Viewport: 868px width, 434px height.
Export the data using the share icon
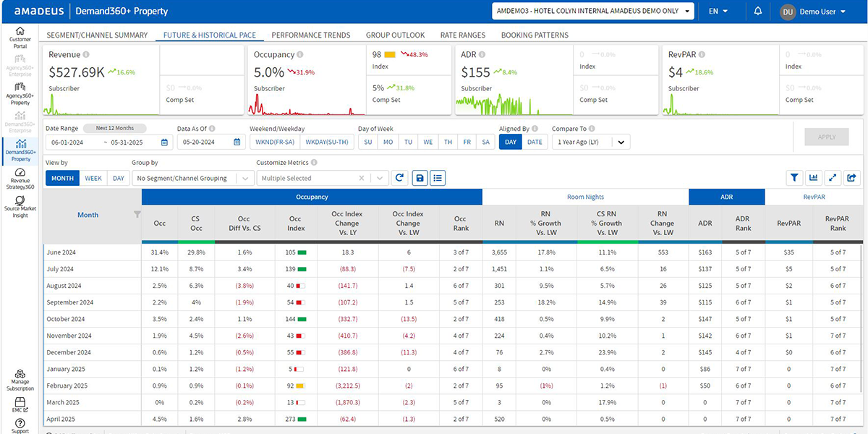coord(852,177)
